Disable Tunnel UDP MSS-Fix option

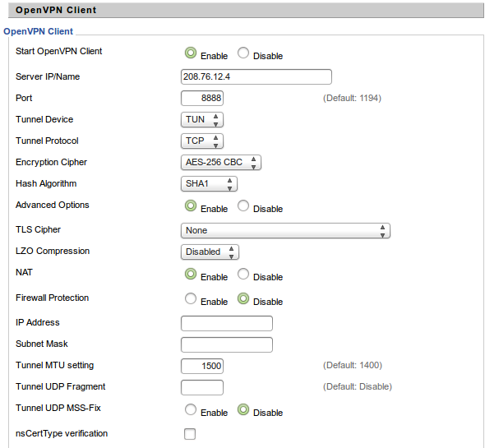(x=243, y=409)
